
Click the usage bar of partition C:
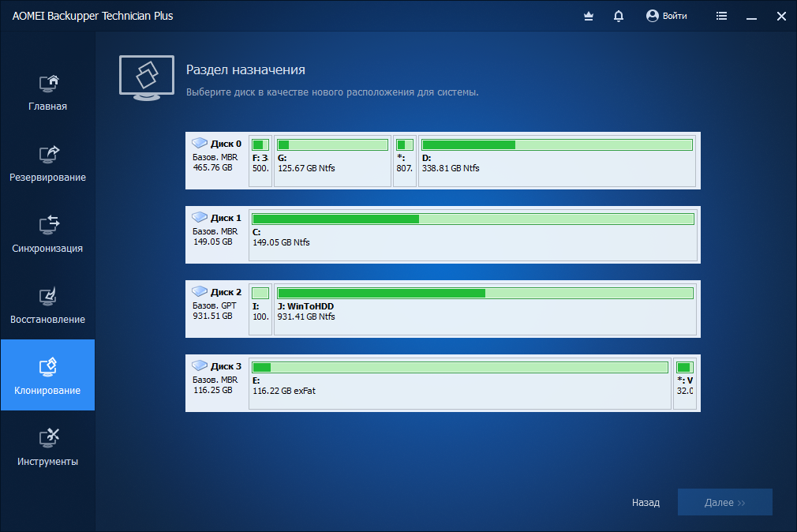473,219
